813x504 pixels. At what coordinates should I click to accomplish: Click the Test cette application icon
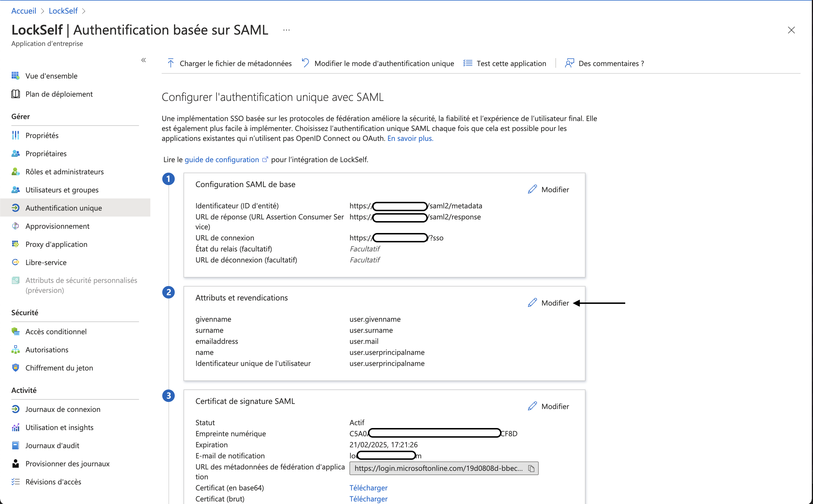pyautogui.click(x=467, y=63)
